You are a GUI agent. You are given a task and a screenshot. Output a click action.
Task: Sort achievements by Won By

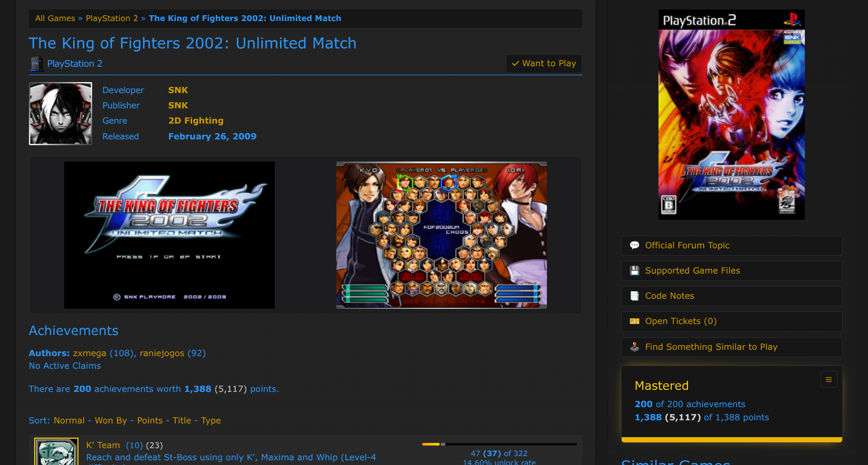click(x=111, y=421)
